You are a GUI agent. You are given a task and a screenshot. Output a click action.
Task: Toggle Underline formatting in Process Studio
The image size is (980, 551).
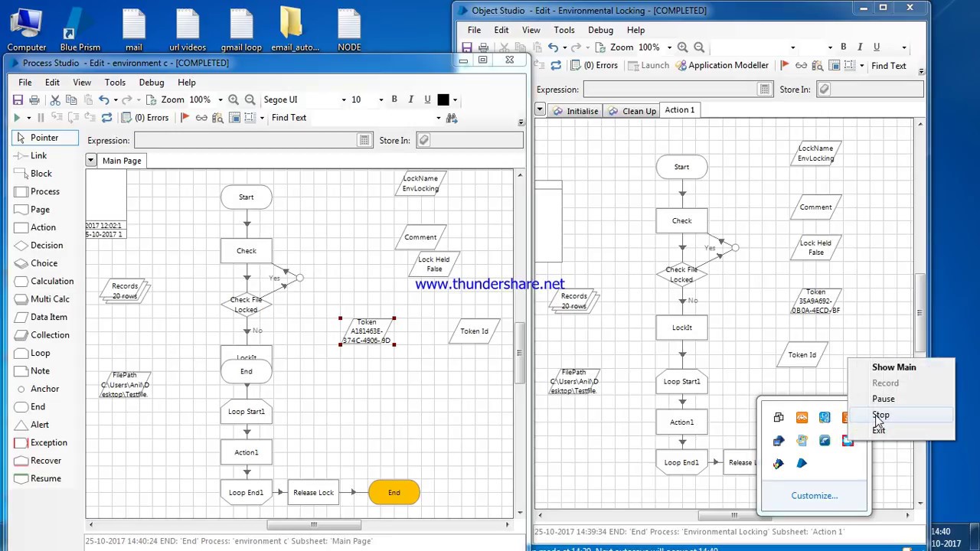(x=427, y=99)
